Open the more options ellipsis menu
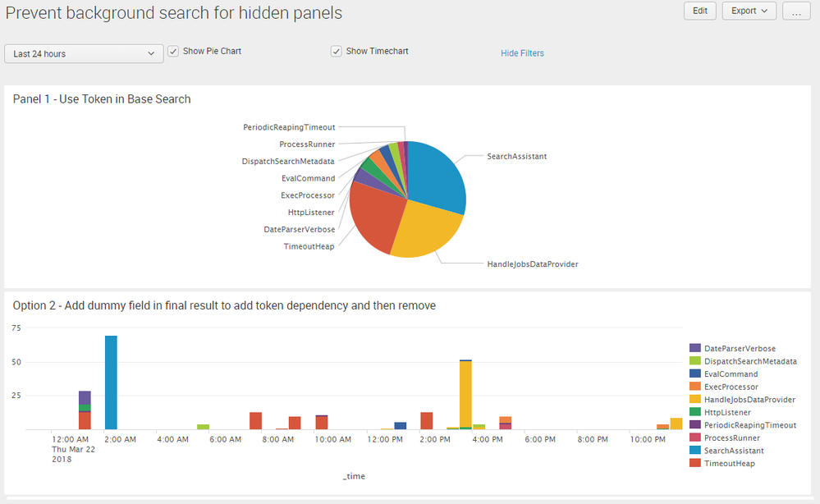This screenshot has width=820, height=504. 796,11
